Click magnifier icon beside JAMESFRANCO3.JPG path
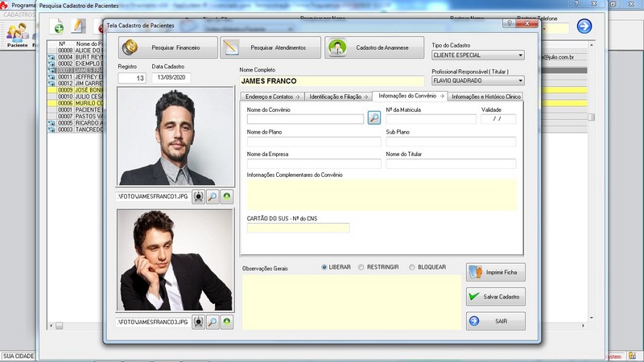The height and width of the screenshot is (362, 644). 213,322
